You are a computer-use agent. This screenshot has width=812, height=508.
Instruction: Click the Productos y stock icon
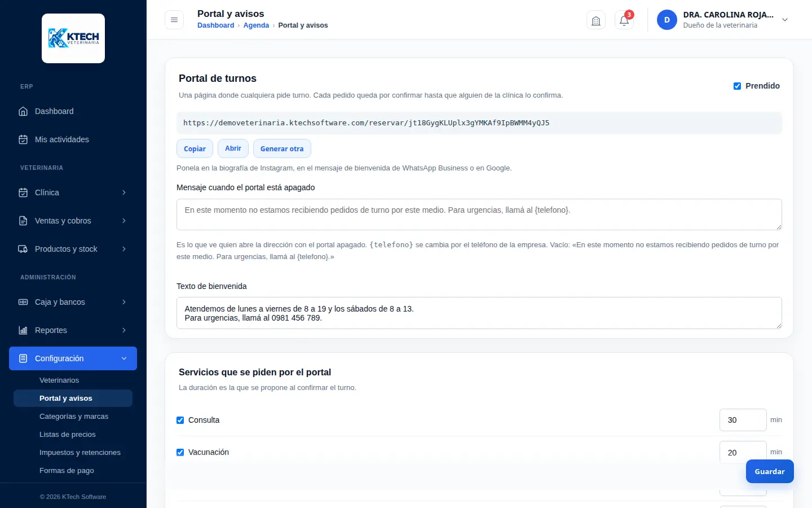pyautogui.click(x=23, y=249)
